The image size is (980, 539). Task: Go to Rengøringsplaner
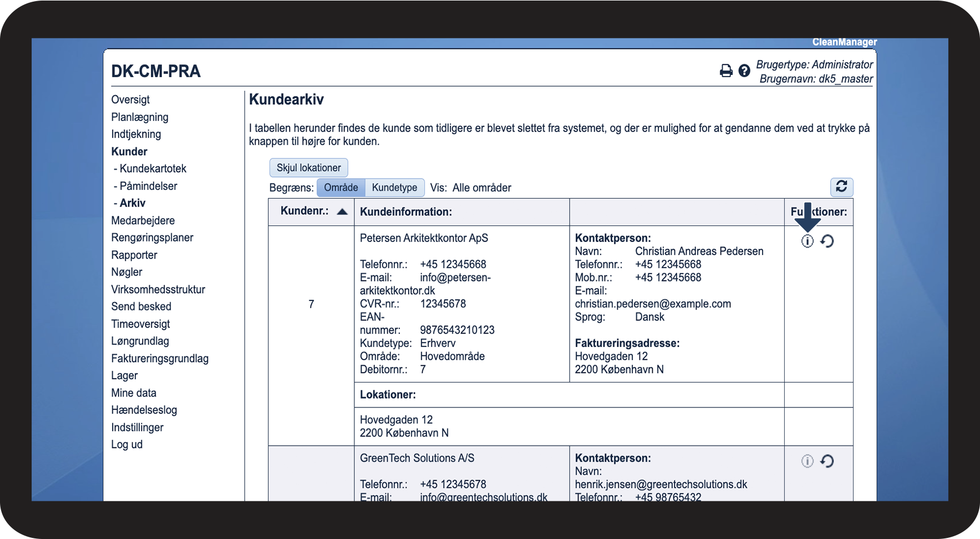[x=152, y=238]
